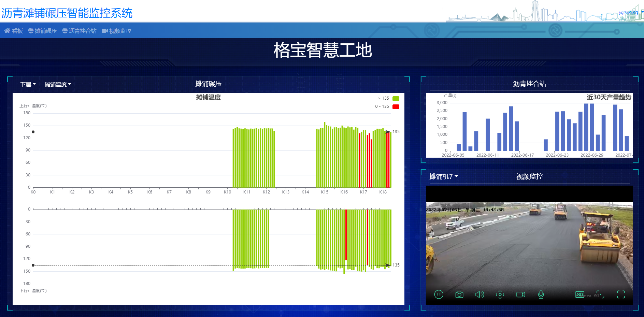The image size is (644, 317).
Task: Open PTZ direction control icon
Action: [x=500, y=294]
